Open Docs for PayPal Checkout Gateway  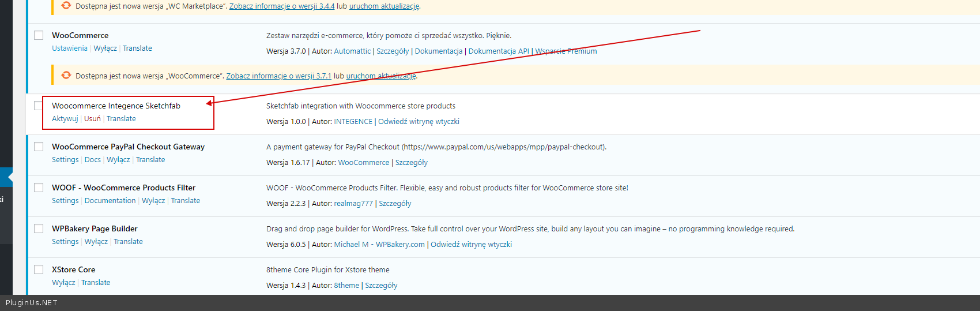[x=92, y=160]
